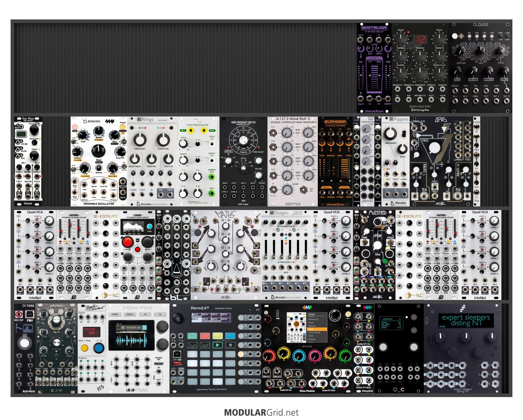Viewport: 523px width, 420px height.
Task: Click the Rings DAMPING knob
Action: point(151,159)
